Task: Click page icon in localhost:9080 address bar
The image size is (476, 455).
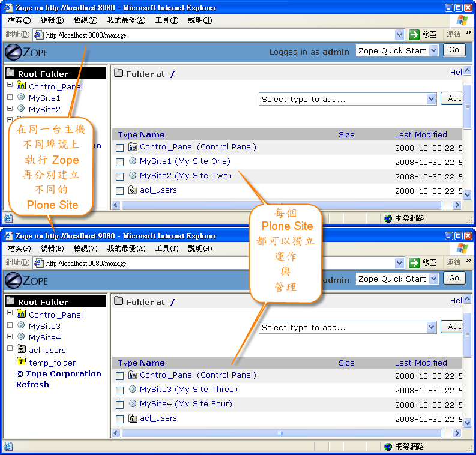Action: click(x=38, y=263)
